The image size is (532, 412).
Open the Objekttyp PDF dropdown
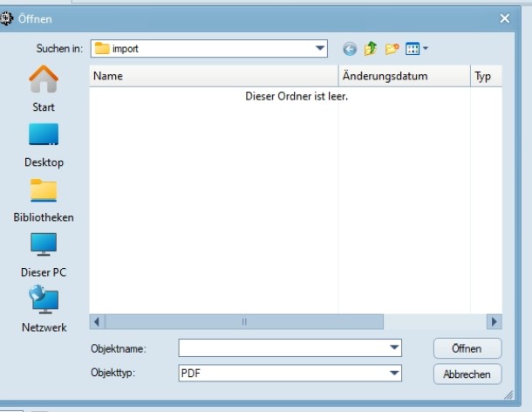click(394, 374)
